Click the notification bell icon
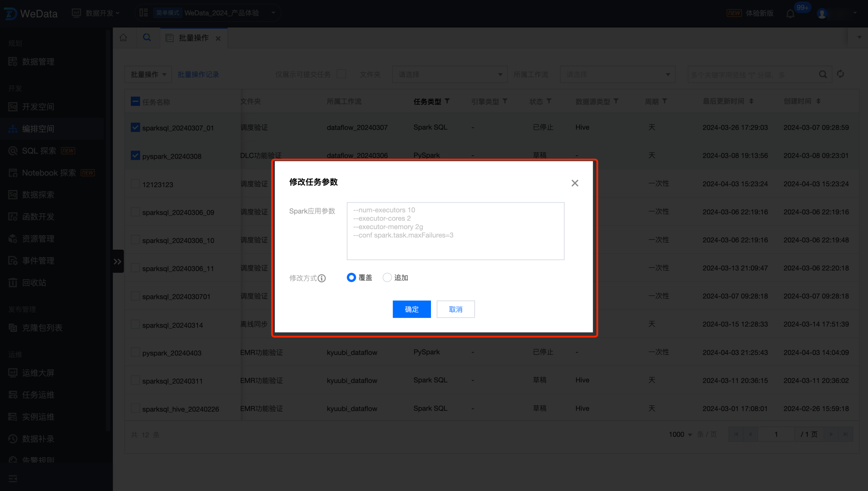 point(790,13)
